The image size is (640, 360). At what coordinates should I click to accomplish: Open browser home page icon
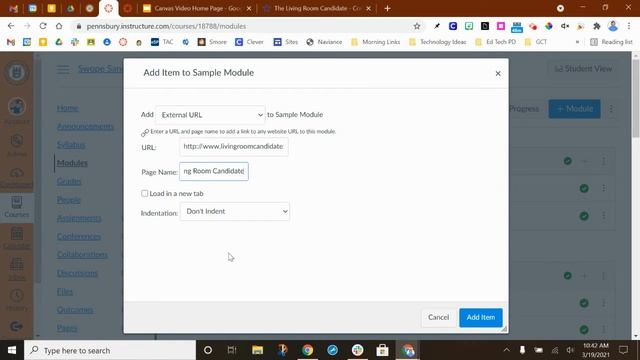pyautogui.click(x=59, y=26)
